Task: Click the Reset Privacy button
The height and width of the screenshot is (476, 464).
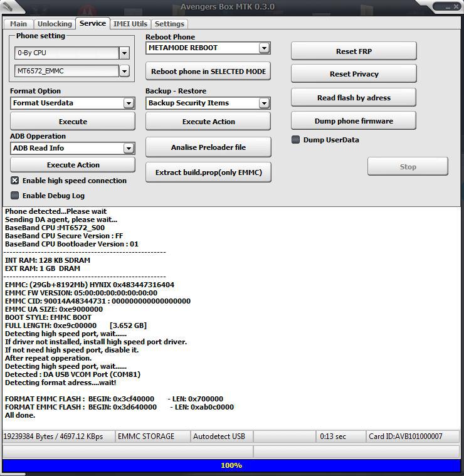Action: click(x=354, y=74)
